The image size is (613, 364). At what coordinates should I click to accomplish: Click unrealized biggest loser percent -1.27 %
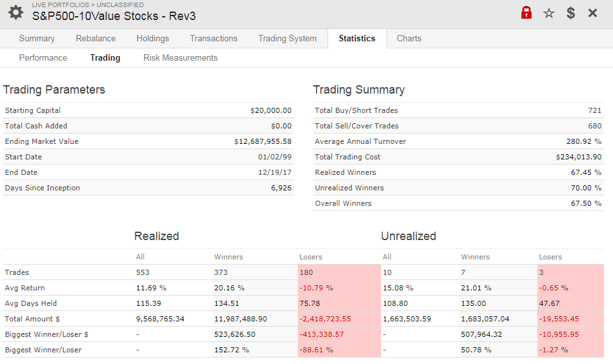[x=554, y=350]
